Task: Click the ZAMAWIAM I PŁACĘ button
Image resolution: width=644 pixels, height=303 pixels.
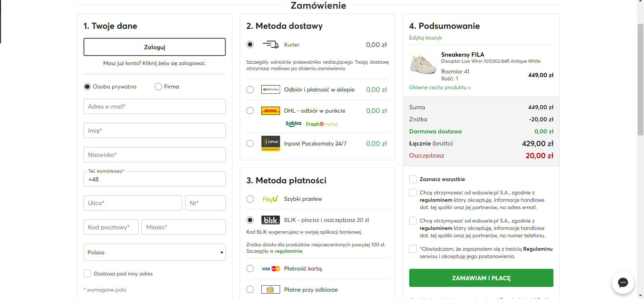Action: 481,278
